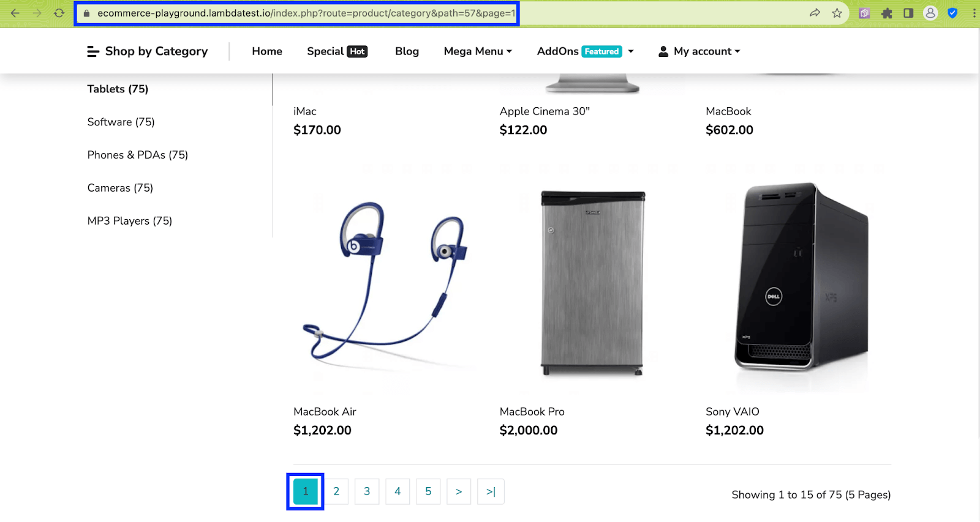Go to page 3 of results
The image size is (980, 522).
point(367,491)
